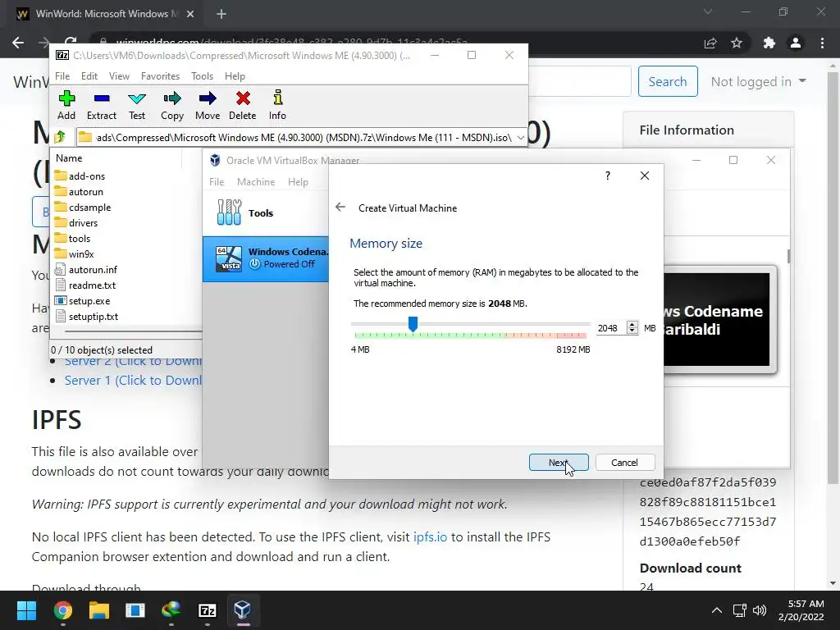840x630 pixels.
Task: Open the Help menu in 7-Zip
Action: pos(235,76)
